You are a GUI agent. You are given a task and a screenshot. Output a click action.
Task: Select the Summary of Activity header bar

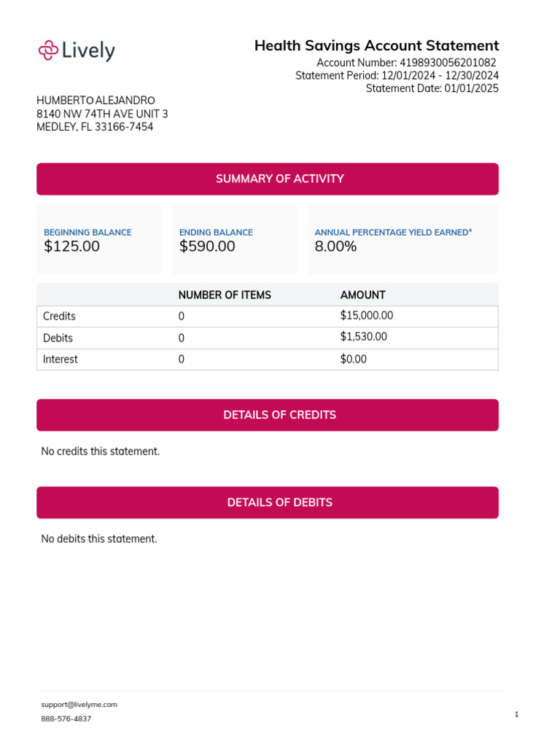[x=268, y=179]
